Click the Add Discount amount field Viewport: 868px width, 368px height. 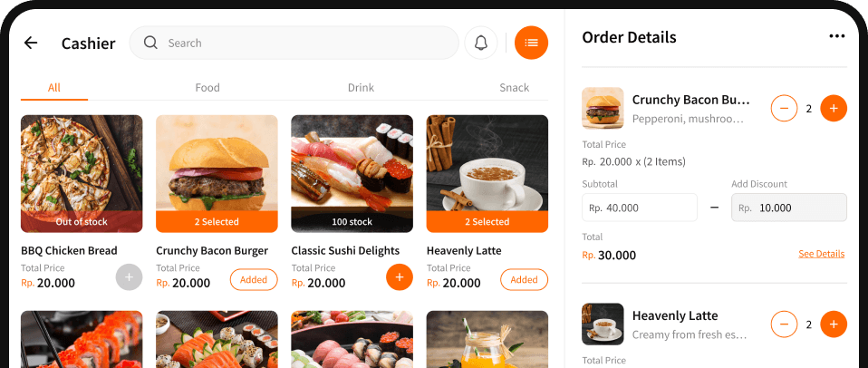tap(789, 208)
